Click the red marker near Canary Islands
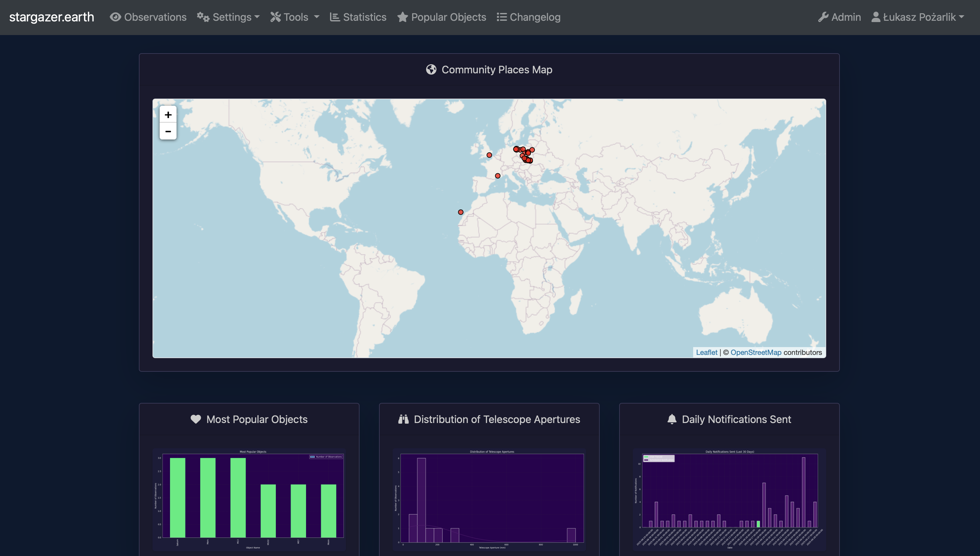The width and height of the screenshot is (980, 556). [460, 212]
